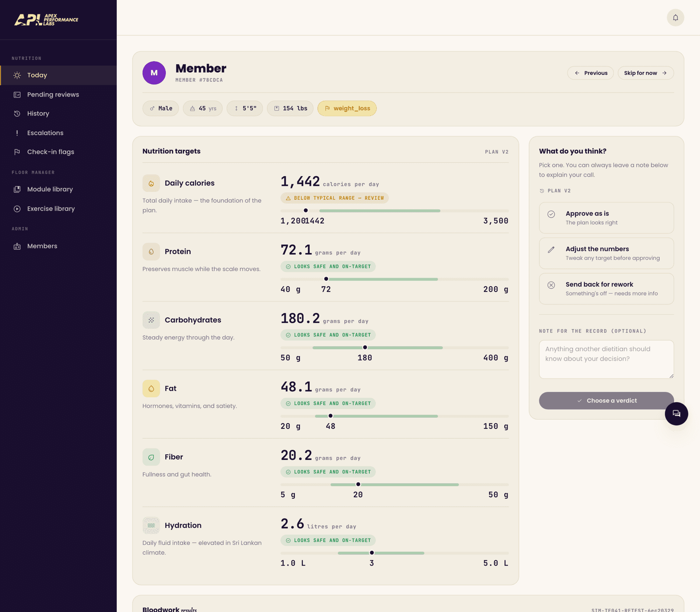The width and height of the screenshot is (700, 612).
Task: Click the Carbohydrates row icon
Action: click(151, 320)
